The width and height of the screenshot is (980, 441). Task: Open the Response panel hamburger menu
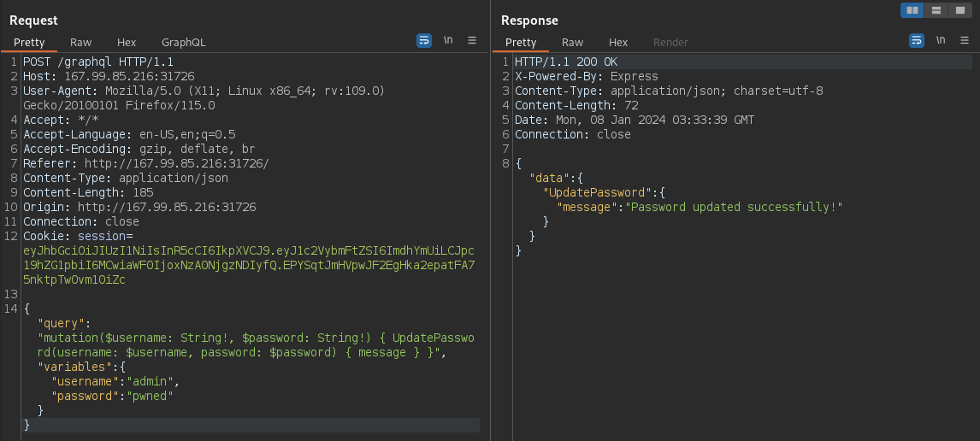[965, 41]
